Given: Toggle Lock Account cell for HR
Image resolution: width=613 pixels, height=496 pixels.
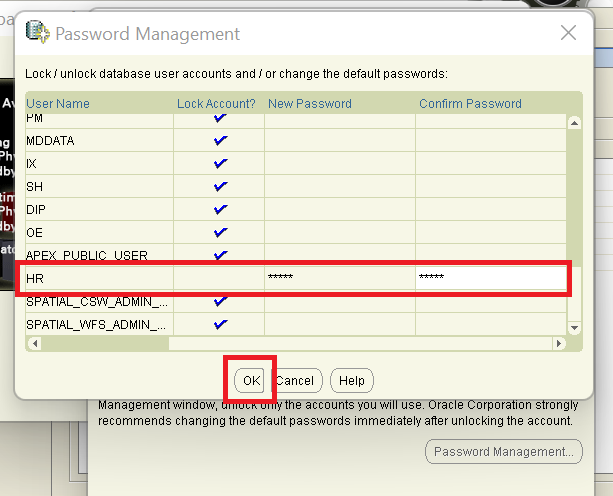Looking at the screenshot, I should [219, 279].
